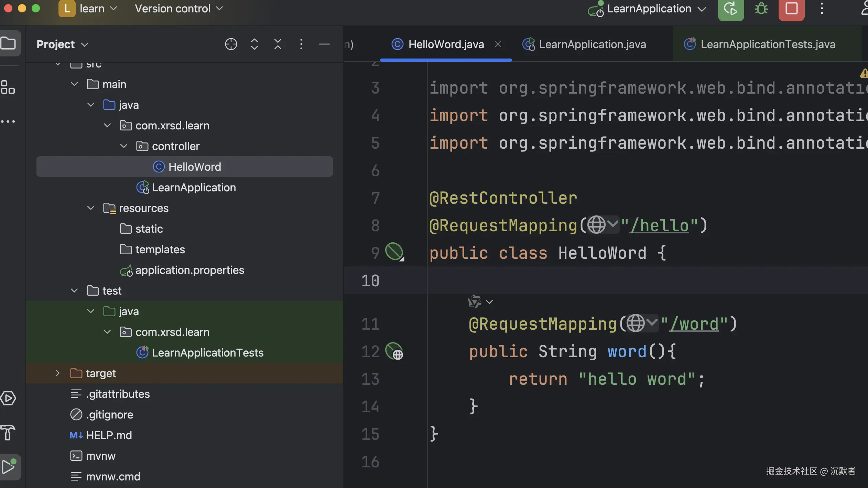
Task: Collapse all in the Project panel
Action: (278, 44)
